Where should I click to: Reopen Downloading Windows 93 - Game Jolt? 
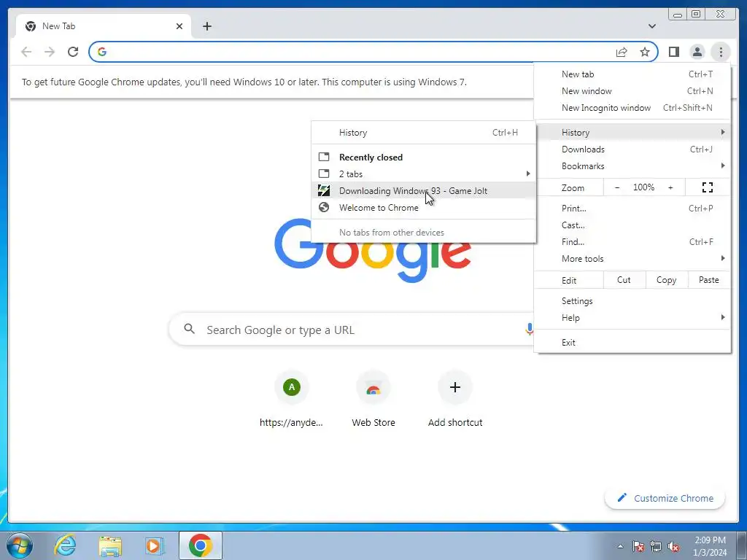424,190
